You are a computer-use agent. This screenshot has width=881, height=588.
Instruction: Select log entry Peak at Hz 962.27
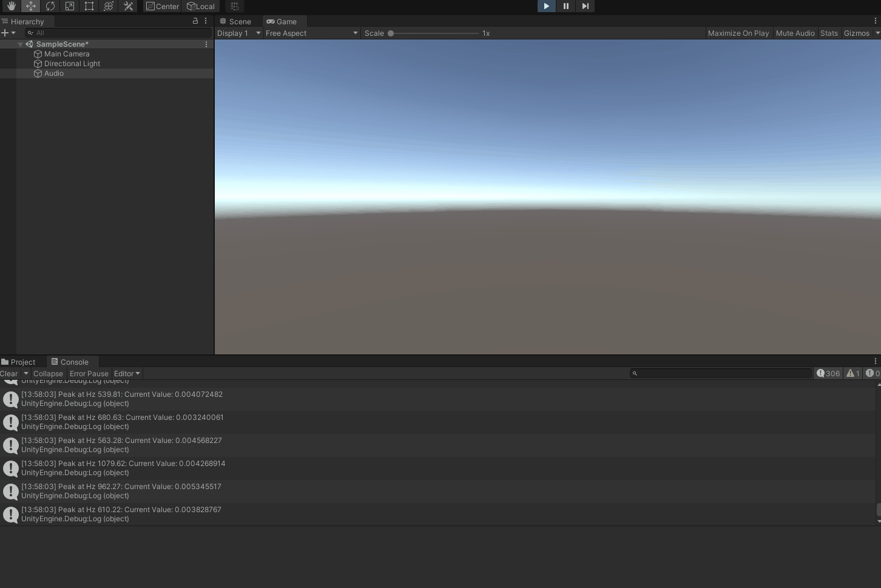(x=437, y=491)
